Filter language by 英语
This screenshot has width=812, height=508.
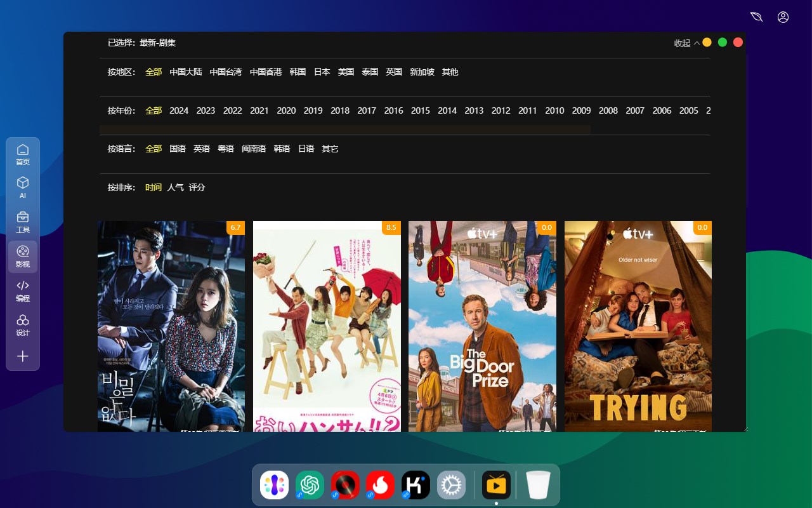click(x=202, y=149)
